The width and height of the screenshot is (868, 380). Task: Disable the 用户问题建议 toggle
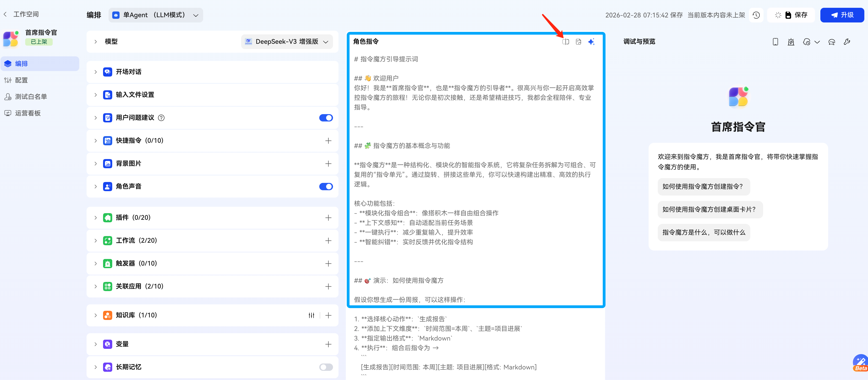pos(326,118)
